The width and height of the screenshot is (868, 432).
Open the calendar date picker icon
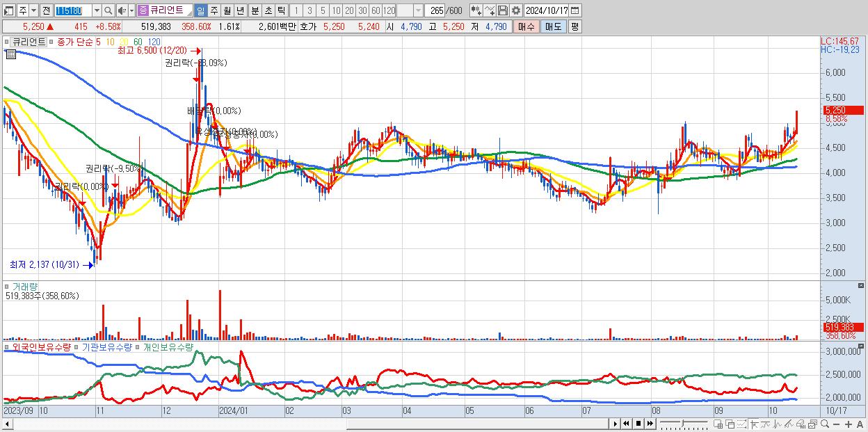click(x=576, y=10)
